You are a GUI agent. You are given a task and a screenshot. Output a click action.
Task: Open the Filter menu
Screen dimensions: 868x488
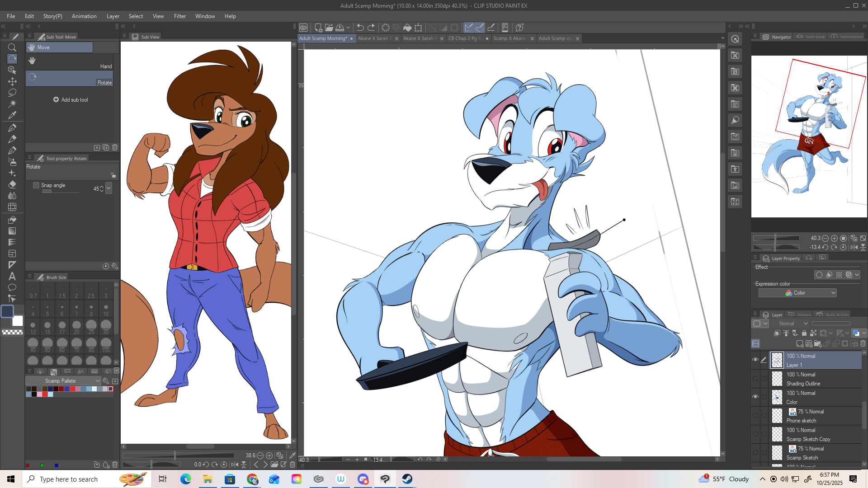tap(179, 16)
